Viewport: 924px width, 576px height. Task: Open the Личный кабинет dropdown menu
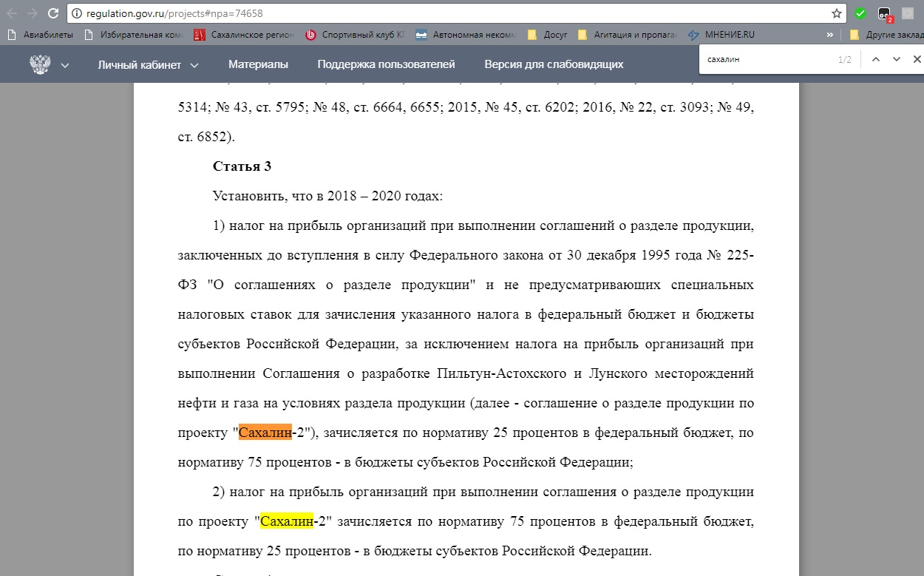coord(148,64)
